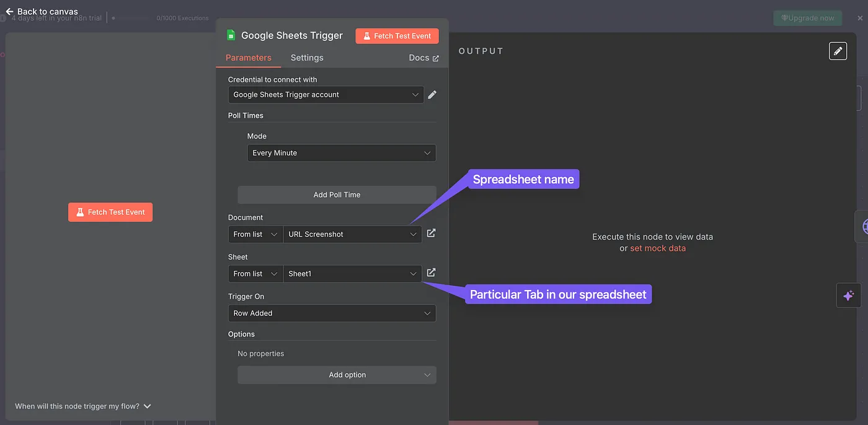This screenshot has height=425, width=868.
Task: Open the Document spreadsheet in a new tab
Action: point(432,234)
